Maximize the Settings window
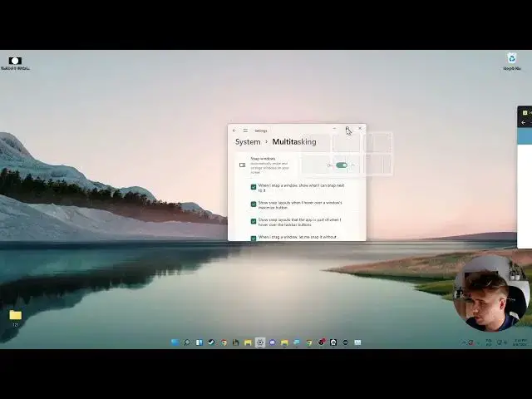 347,129
